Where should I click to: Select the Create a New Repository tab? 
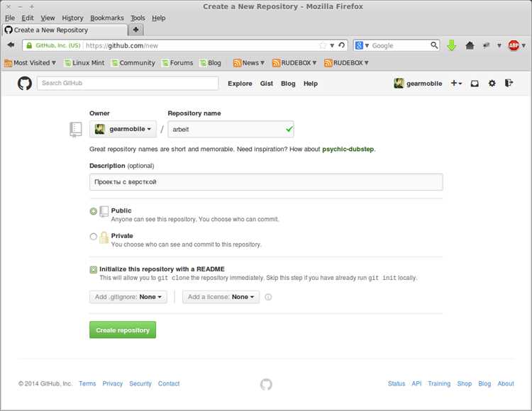pyautogui.click(x=65, y=30)
